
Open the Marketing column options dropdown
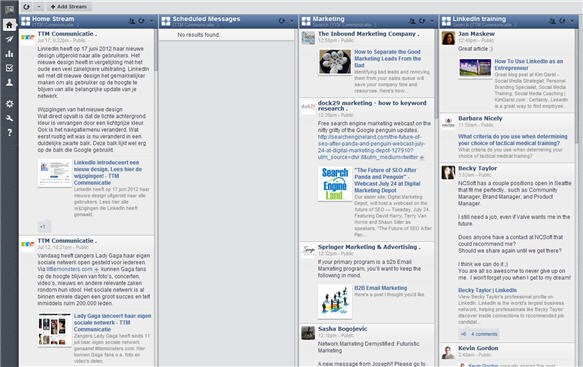click(x=432, y=21)
